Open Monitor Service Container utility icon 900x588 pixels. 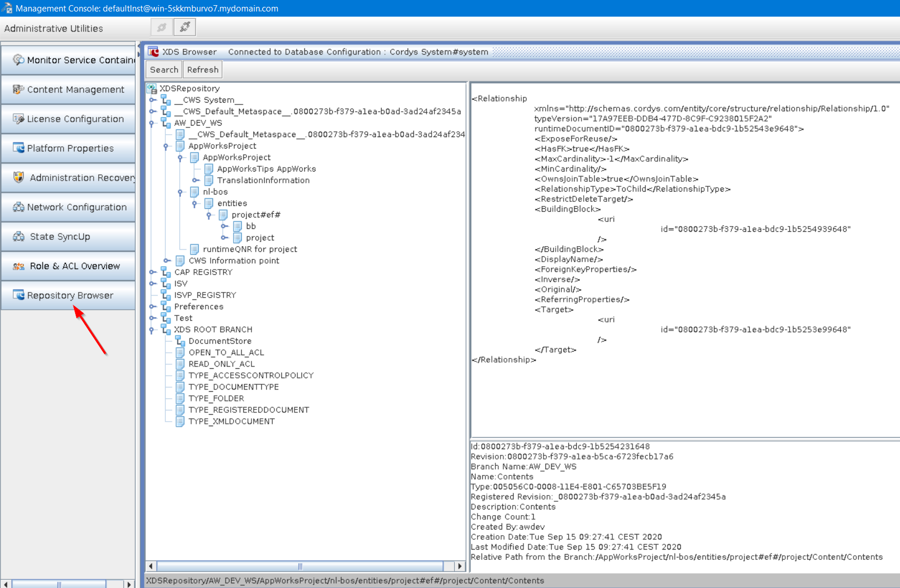click(x=18, y=60)
